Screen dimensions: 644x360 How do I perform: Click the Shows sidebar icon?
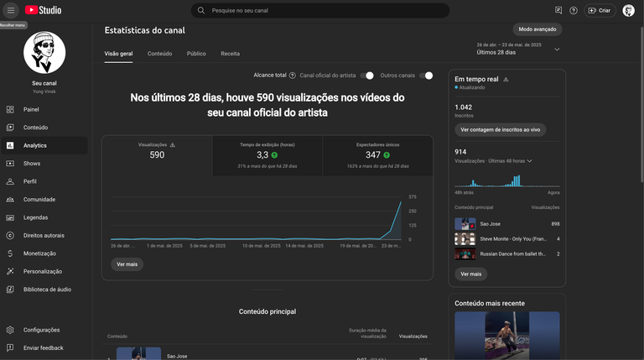tap(10, 164)
